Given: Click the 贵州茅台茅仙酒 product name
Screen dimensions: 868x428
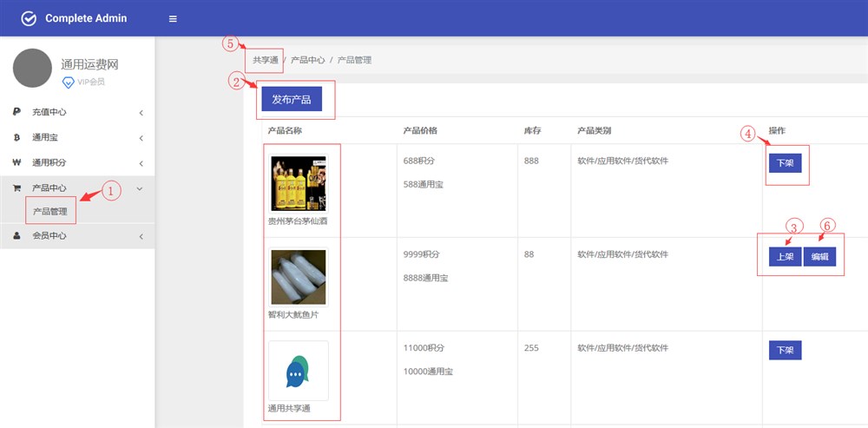Looking at the screenshot, I should (298, 221).
